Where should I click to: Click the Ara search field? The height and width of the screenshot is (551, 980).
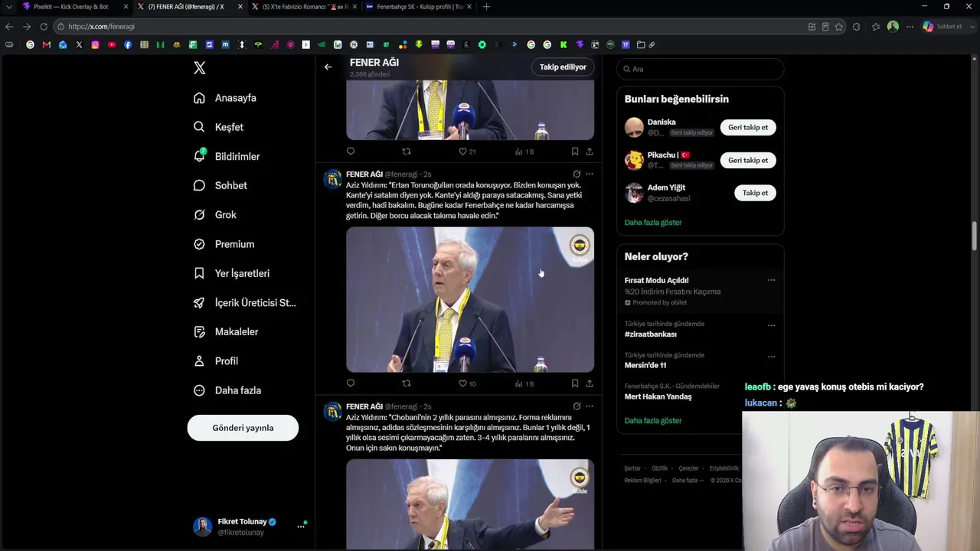(700, 69)
